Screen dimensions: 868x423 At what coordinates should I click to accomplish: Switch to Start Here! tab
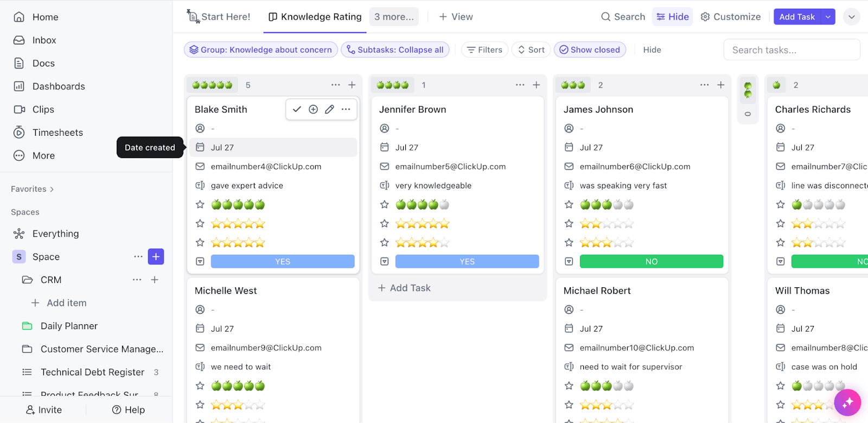(x=219, y=17)
